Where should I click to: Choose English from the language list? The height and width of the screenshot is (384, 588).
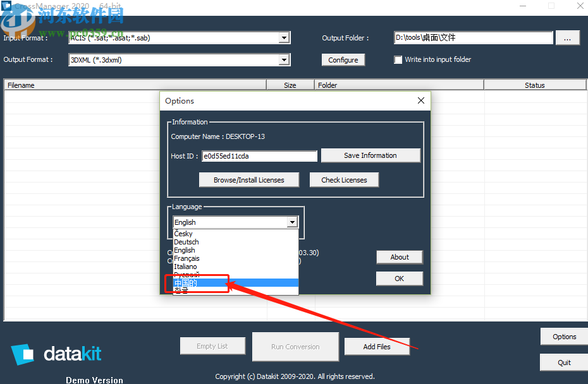[x=235, y=250]
